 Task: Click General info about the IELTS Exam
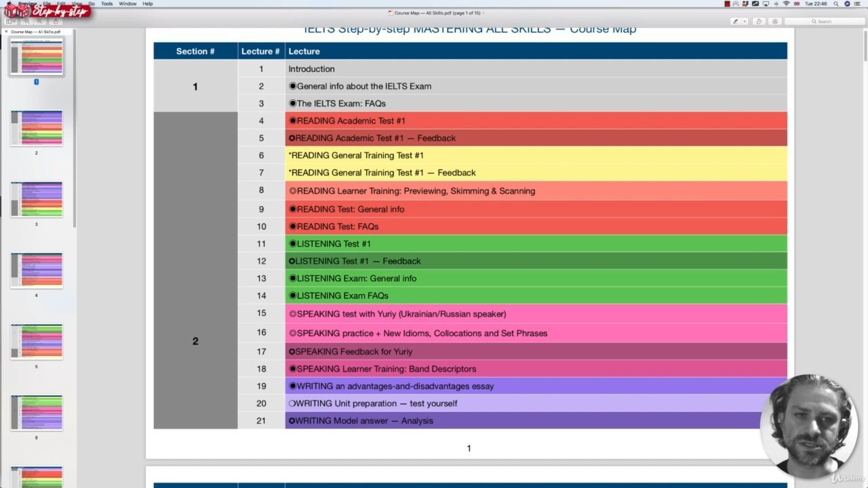point(536,86)
